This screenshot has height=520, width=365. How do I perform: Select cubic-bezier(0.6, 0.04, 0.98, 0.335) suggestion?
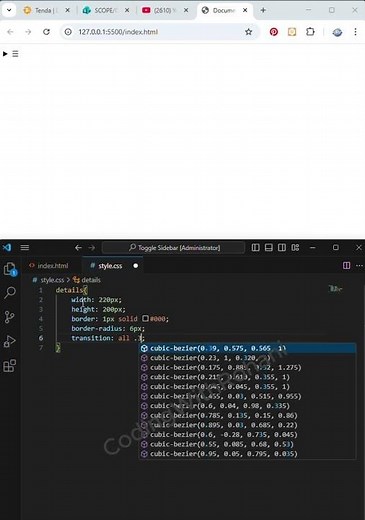(x=247, y=406)
